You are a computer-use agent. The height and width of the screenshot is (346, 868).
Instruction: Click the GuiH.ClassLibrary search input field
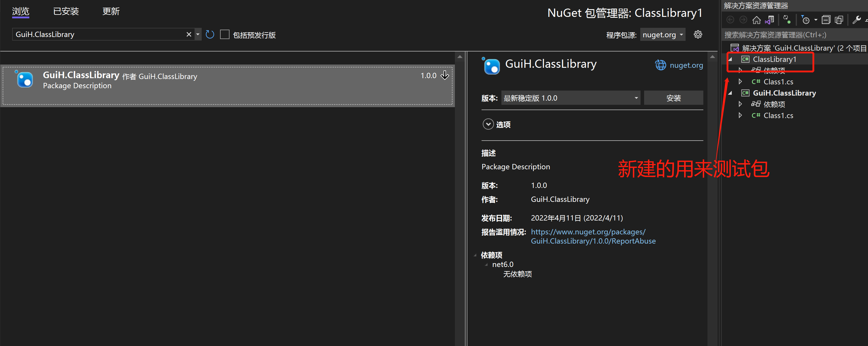[x=100, y=34]
